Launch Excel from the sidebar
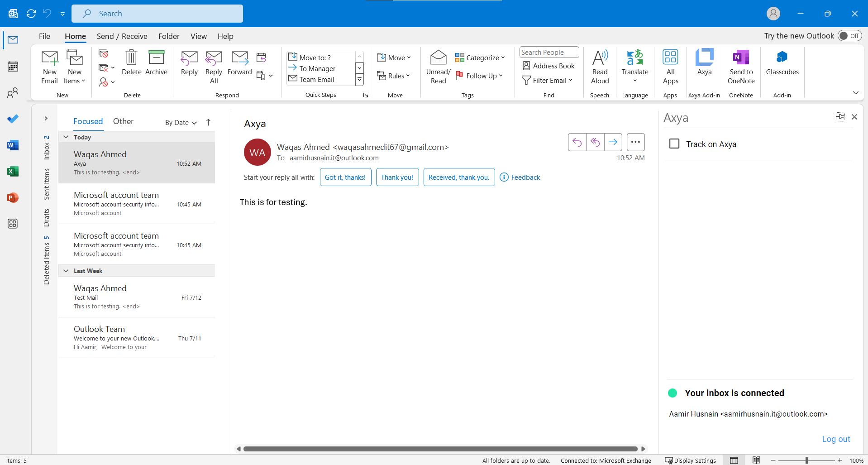Screen dimensions: 868x465 pyautogui.click(x=13, y=171)
